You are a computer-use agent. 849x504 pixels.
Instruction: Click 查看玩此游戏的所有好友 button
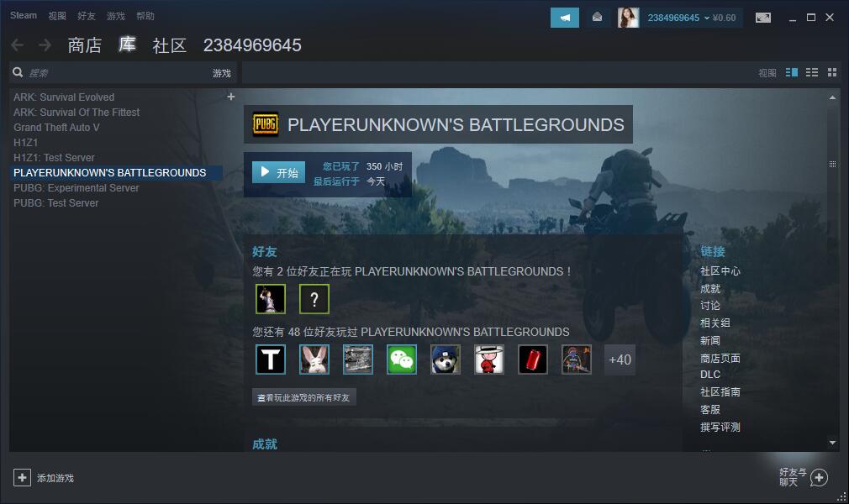pyautogui.click(x=303, y=397)
